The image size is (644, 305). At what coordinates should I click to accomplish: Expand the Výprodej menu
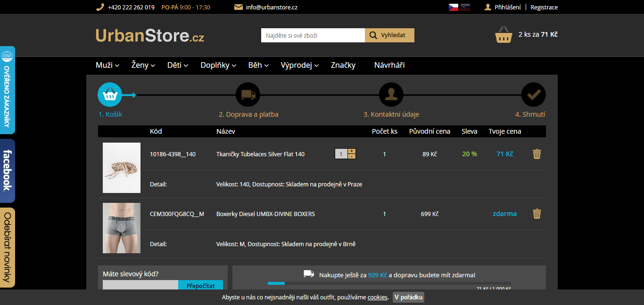click(300, 65)
